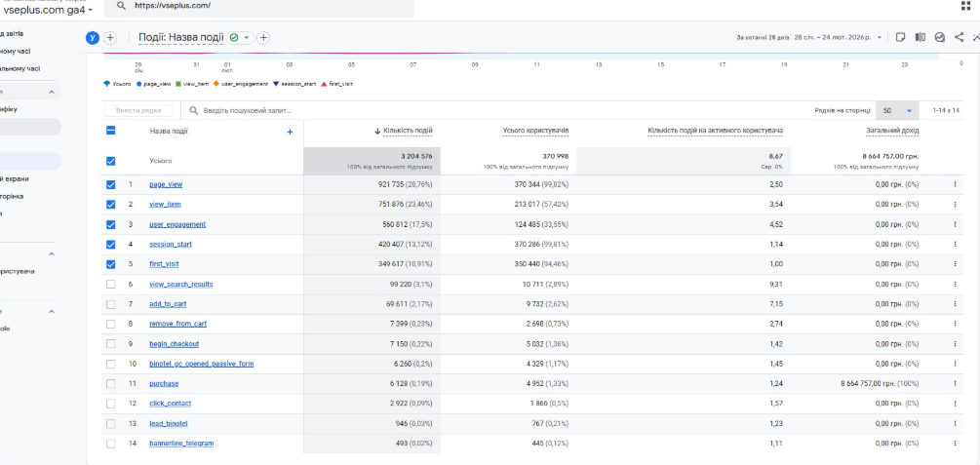Click the annotations note icon
The image size is (980, 465).
pyautogui.click(x=900, y=38)
